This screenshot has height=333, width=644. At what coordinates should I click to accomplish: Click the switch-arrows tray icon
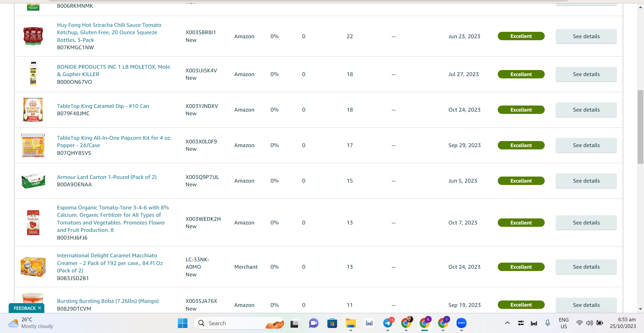(521, 323)
